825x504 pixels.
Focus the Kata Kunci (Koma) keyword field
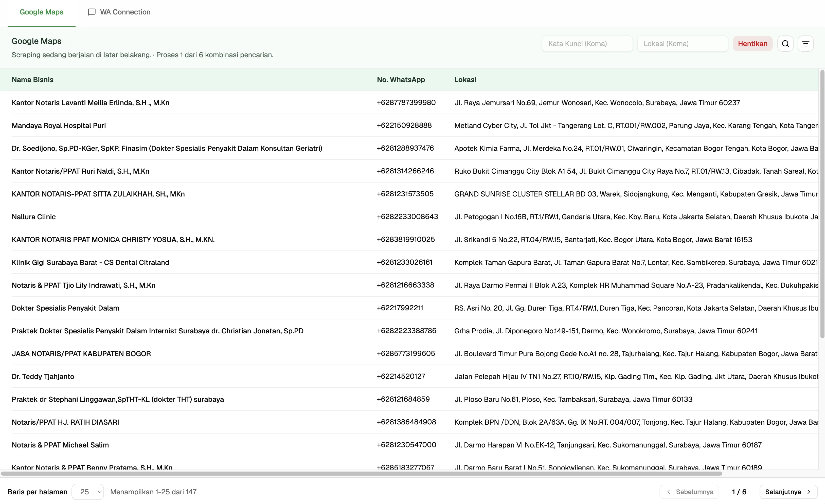point(587,44)
